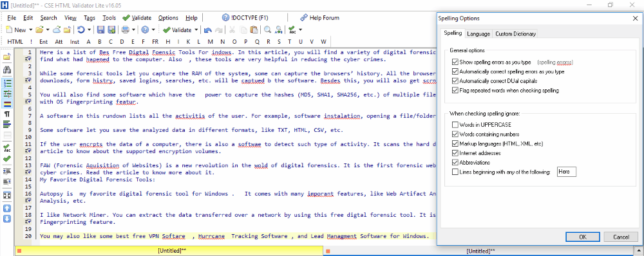This screenshot has width=644, height=256.
Task: Click the blue up arrow sidebar icon
Action: [x=7, y=208]
